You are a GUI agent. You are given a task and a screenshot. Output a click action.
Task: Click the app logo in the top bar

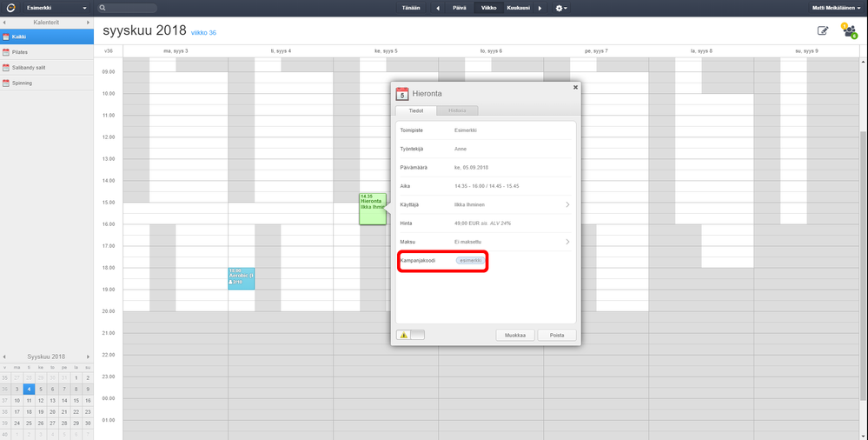pos(10,8)
